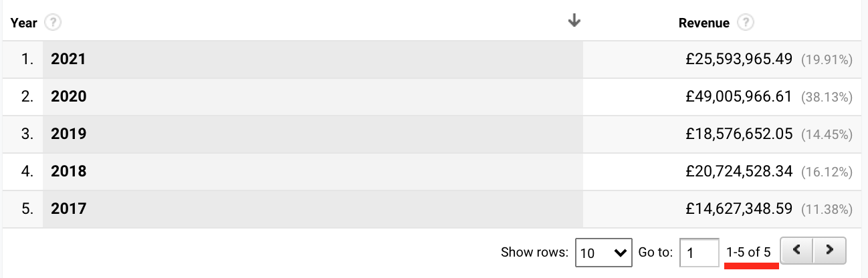
Task: Click the sort descending arrow icon
Action: tap(574, 21)
